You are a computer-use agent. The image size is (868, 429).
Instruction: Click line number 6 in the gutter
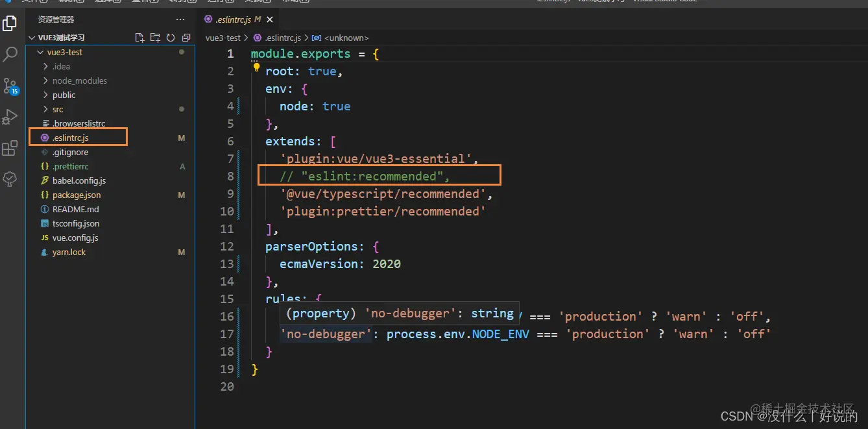pyautogui.click(x=230, y=141)
